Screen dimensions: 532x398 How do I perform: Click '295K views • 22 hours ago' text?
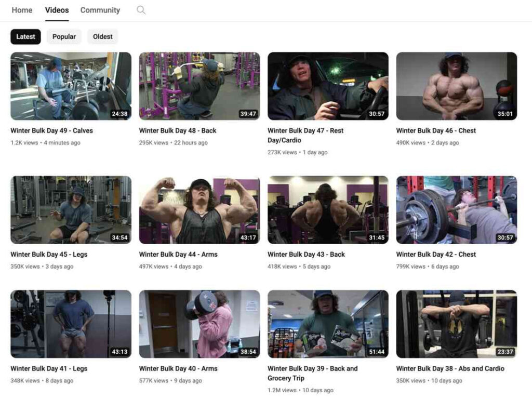[174, 143]
